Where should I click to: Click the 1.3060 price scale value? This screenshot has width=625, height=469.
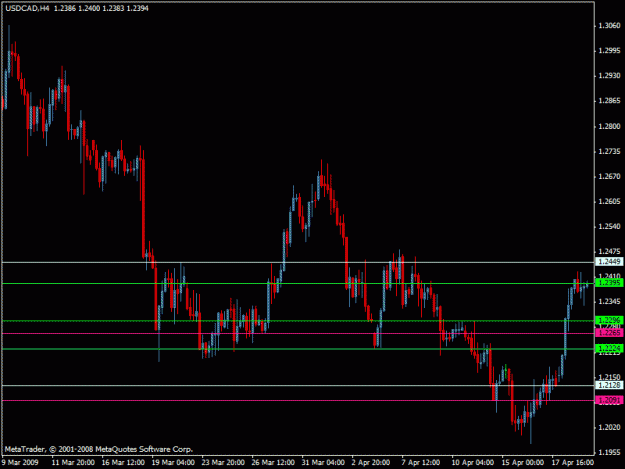(609, 26)
